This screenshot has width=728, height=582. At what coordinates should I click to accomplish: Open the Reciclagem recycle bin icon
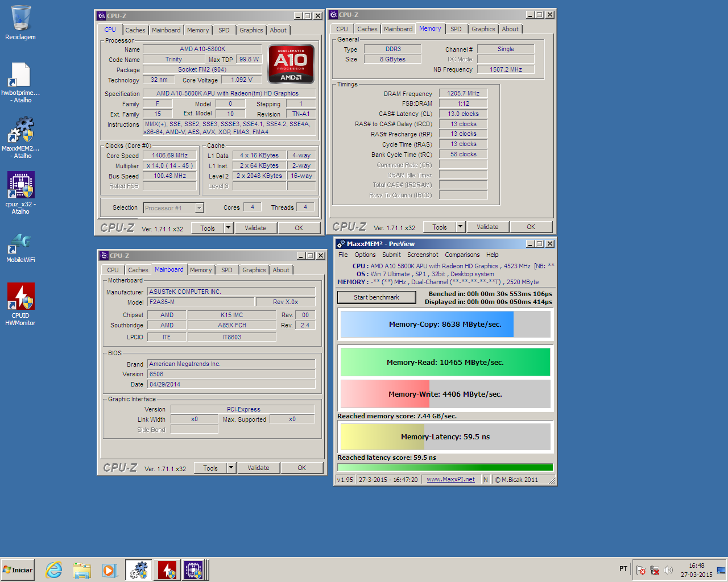click(x=20, y=23)
